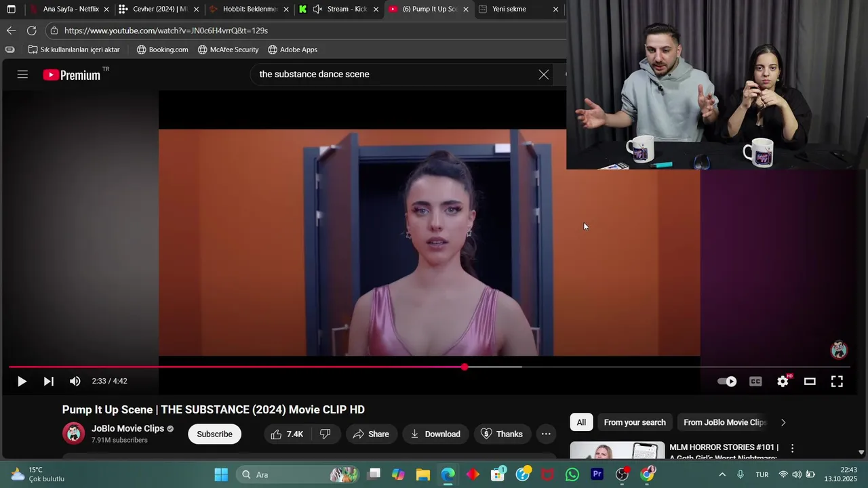The width and height of the screenshot is (868, 488).
Task: Open the Windows Start menu
Action: pos(221,474)
